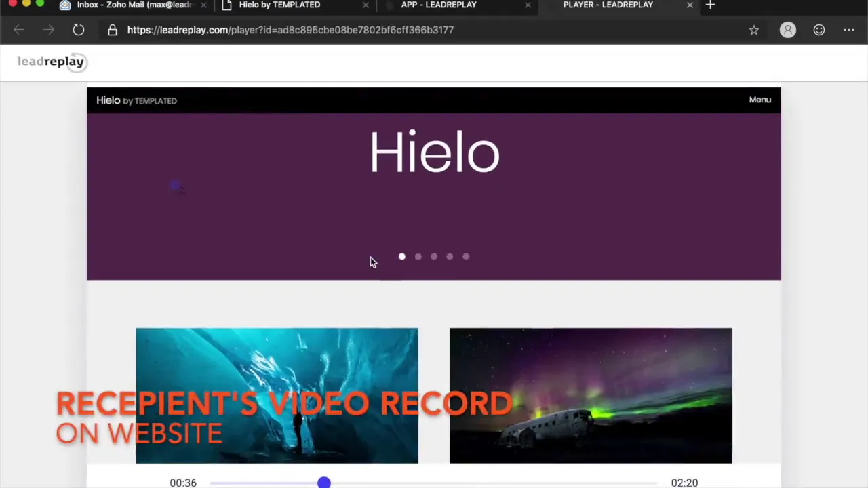Select the second carousel dot
Viewport: 868px width, 488px height.
point(418,256)
